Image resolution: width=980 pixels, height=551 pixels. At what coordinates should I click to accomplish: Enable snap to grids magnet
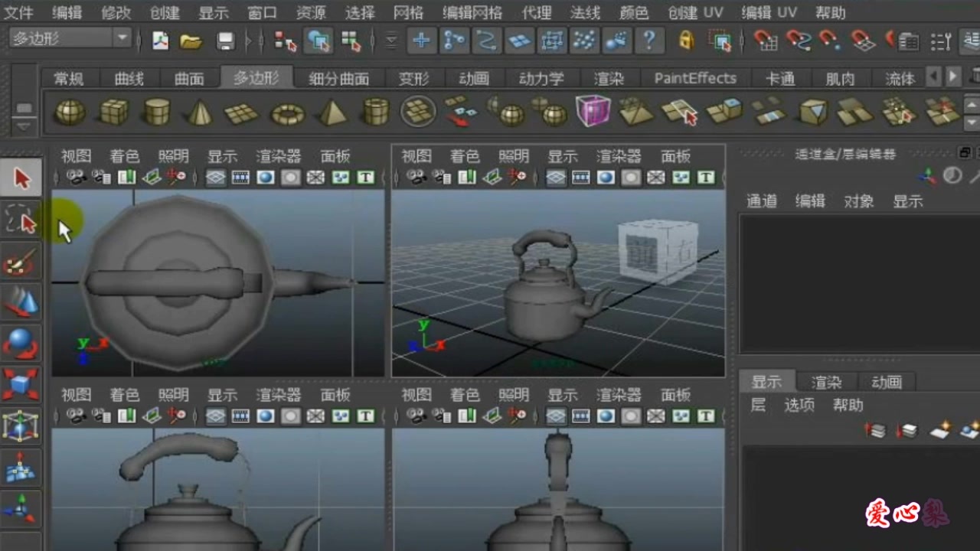[766, 41]
